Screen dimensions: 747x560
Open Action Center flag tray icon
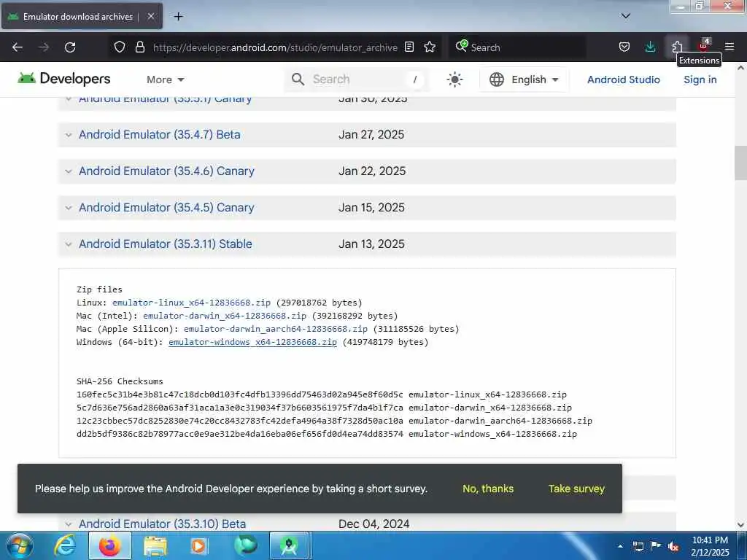coord(656,546)
